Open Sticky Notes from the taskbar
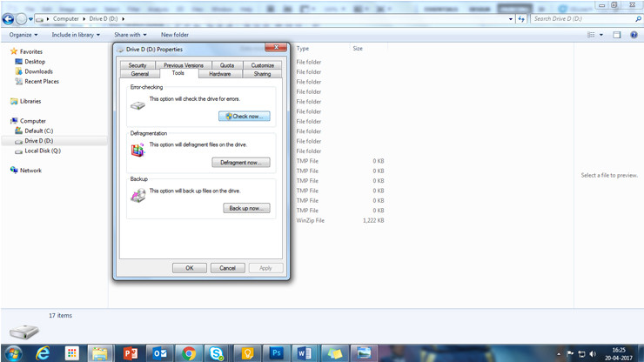644x362 pixels. coord(335,353)
